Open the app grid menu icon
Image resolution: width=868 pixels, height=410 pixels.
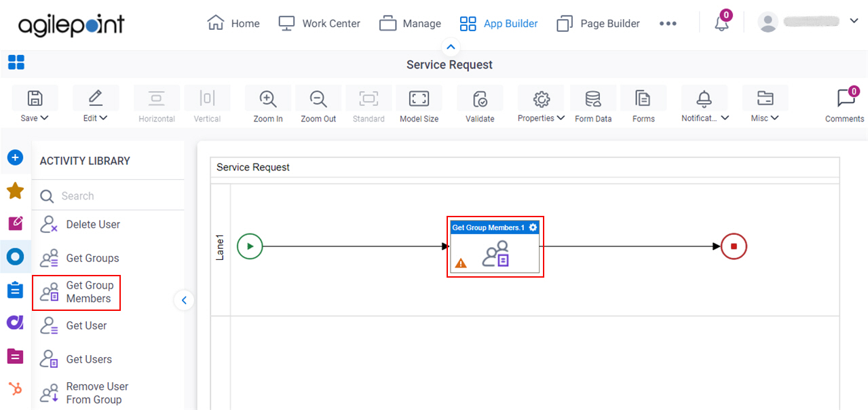(x=16, y=63)
